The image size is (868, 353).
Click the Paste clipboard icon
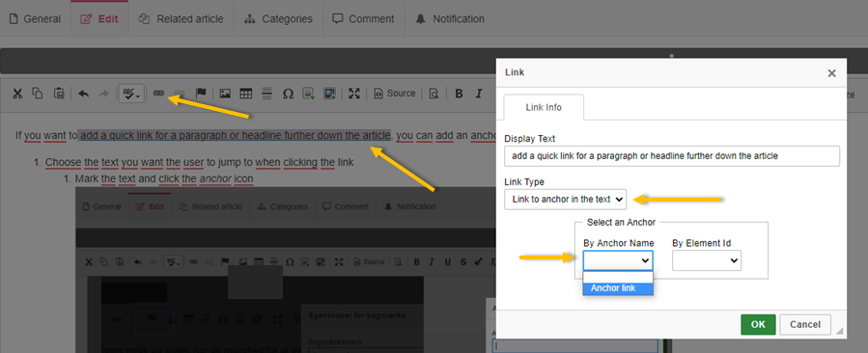click(59, 94)
